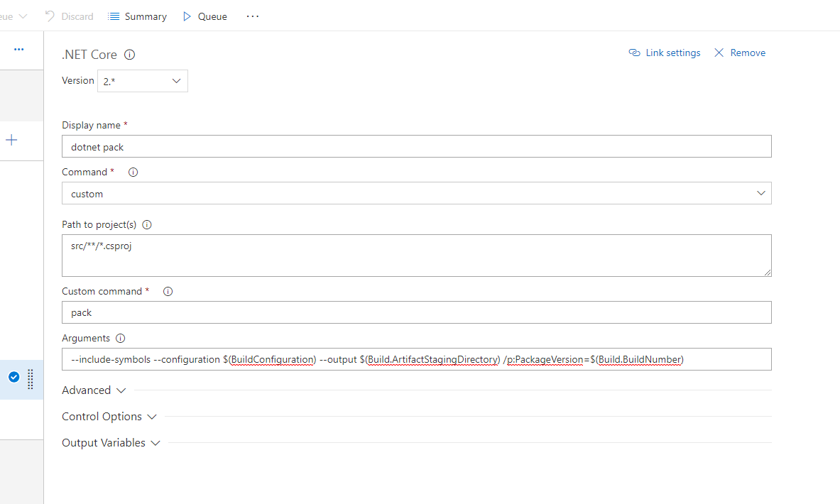Image resolution: width=840 pixels, height=504 pixels.
Task: Open the Version 2.* dropdown
Action: 143,81
